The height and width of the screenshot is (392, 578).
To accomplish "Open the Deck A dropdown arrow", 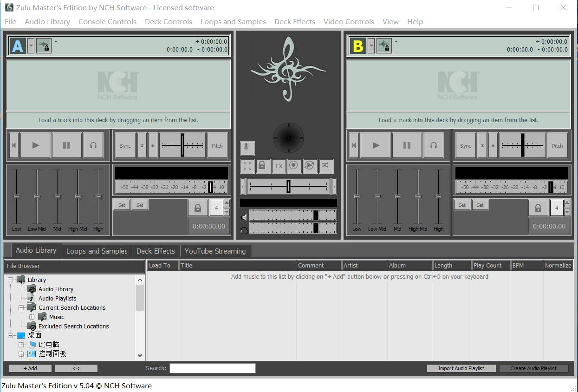I will pyautogui.click(x=31, y=46).
